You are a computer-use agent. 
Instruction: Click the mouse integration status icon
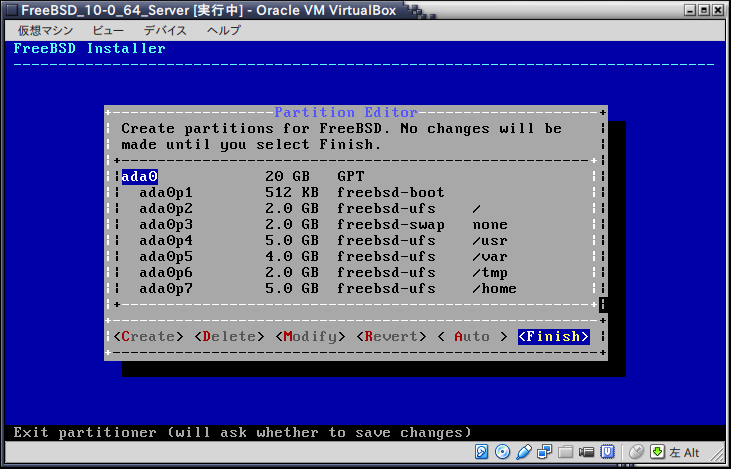[x=635, y=452]
